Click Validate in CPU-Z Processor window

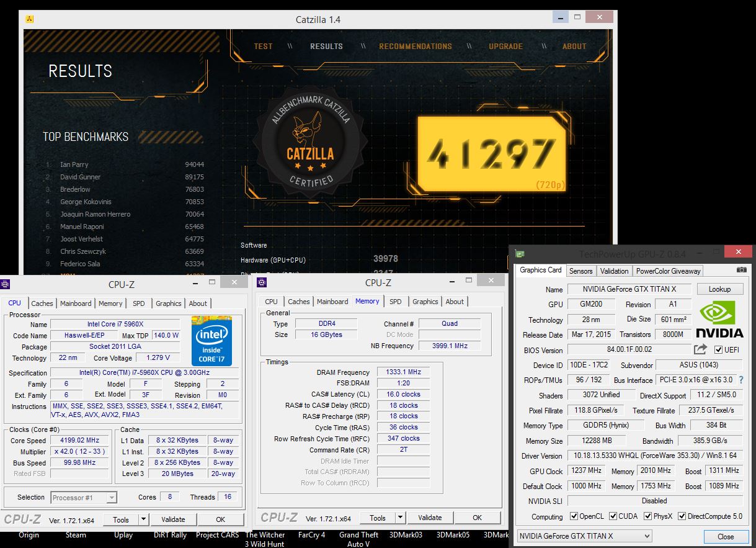tap(173, 519)
